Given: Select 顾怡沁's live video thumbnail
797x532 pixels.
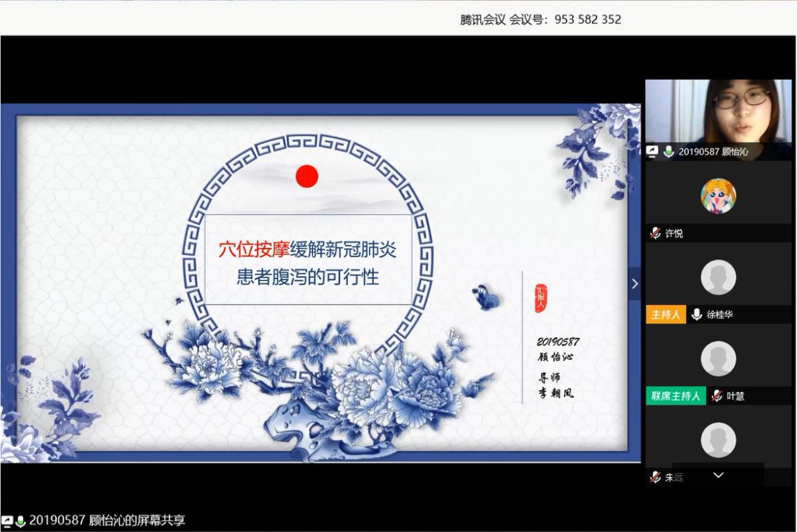Looking at the screenshot, I should pyautogui.click(x=717, y=111).
